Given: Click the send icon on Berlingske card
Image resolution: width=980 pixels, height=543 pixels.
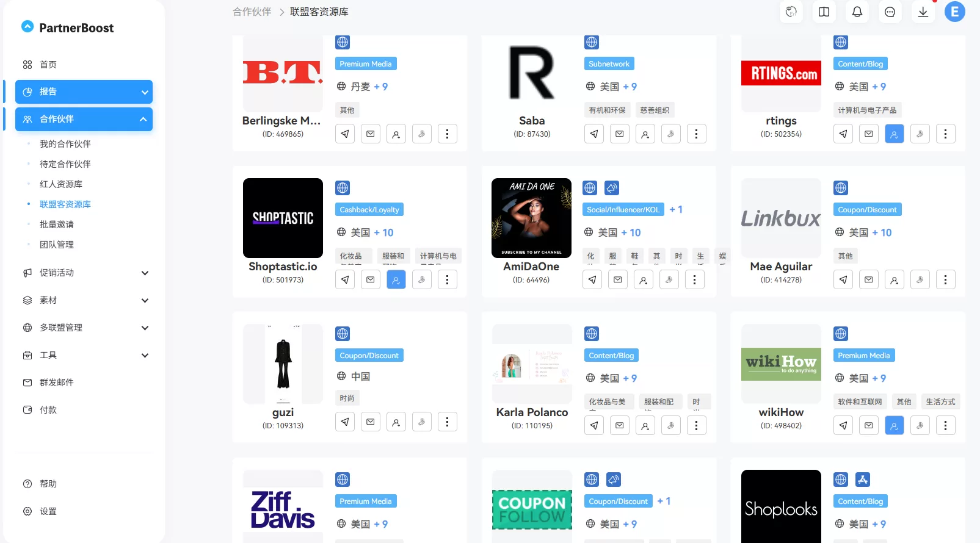Looking at the screenshot, I should pos(345,134).
